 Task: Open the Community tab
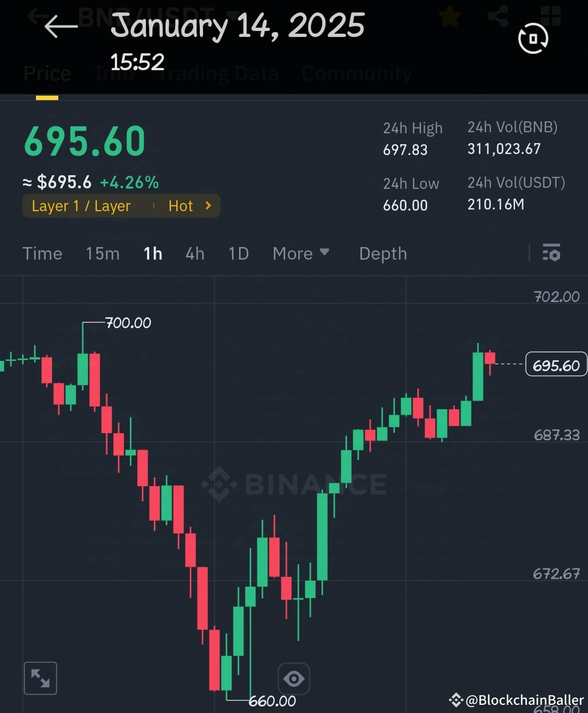tap(356, 72)
